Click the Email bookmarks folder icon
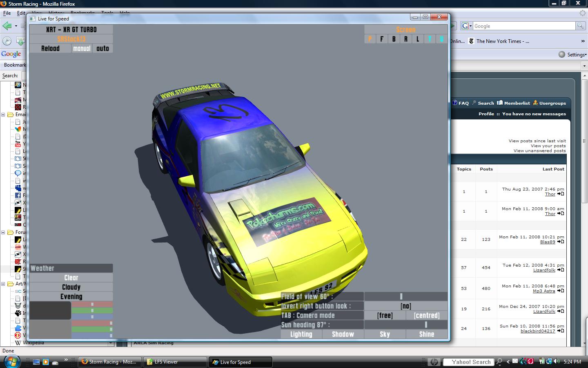The image size is (588, 368). (x=11, y=114)
